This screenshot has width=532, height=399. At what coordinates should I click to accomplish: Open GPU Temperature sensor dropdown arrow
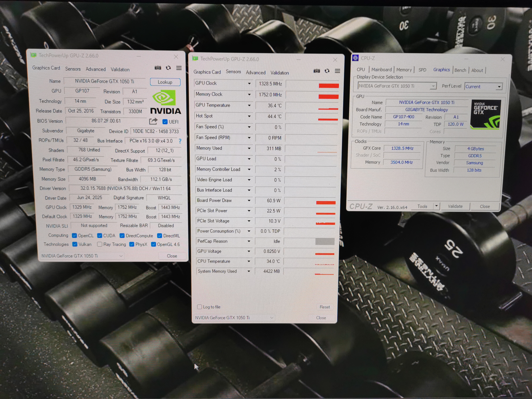pos(249,105)
